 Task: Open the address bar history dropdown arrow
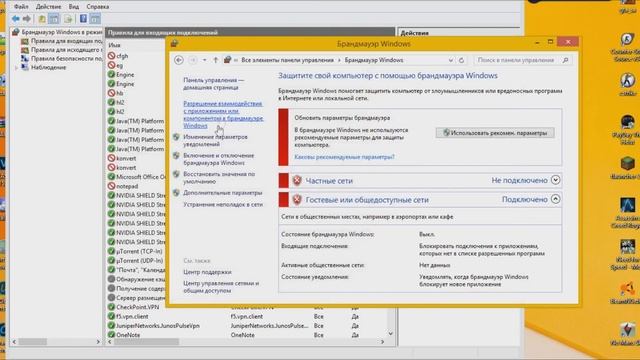pyautogui.click(x=451, y=60)
